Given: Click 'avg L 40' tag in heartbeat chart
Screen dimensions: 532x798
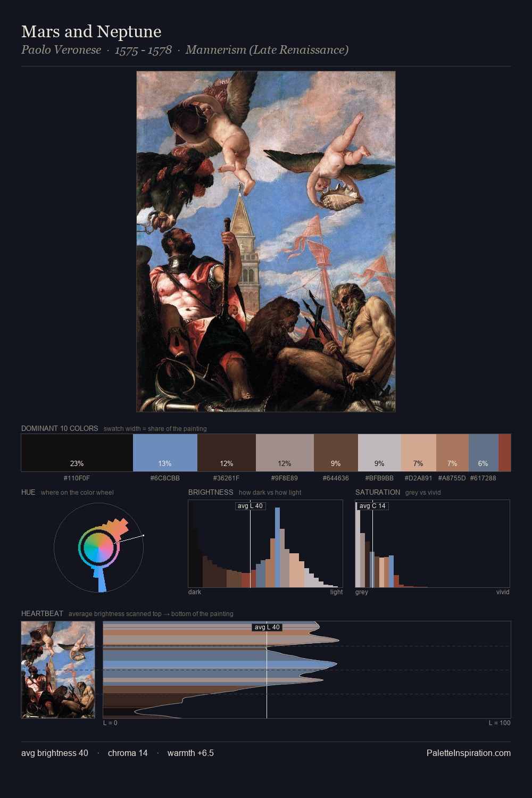Looking at the screenshot, I should pyautogui.click(x=267, y=627).
